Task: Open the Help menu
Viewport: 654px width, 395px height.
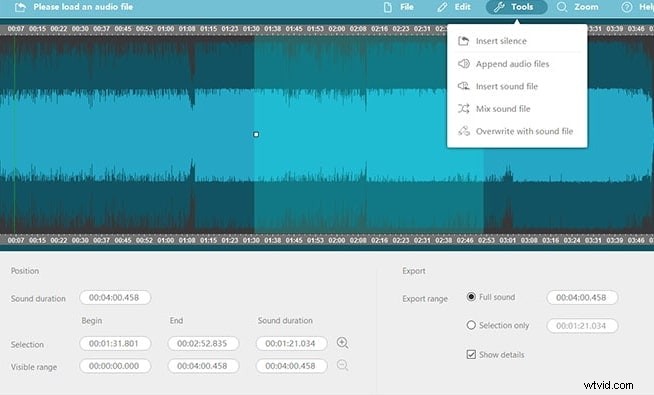Action: tap(637, 7)
